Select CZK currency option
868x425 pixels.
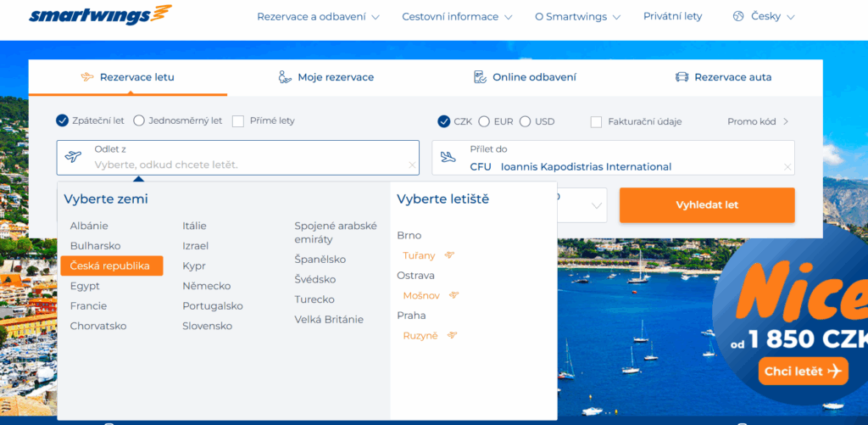(443, 121)
